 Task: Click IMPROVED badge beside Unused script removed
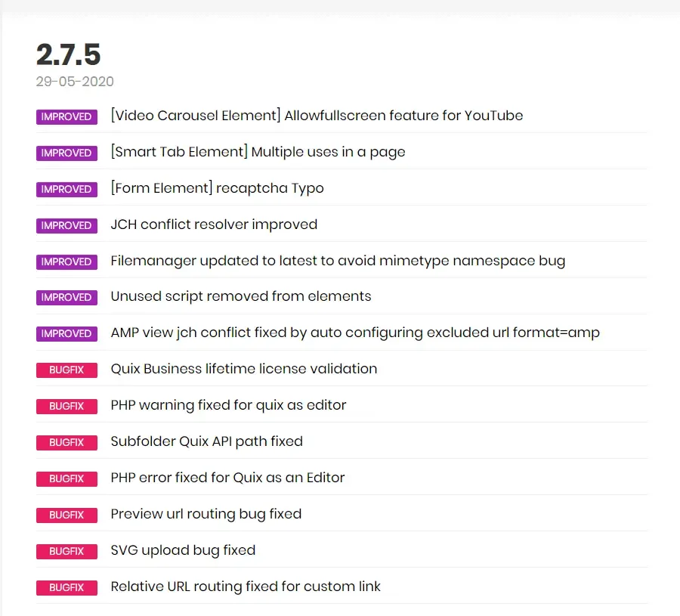66,298
